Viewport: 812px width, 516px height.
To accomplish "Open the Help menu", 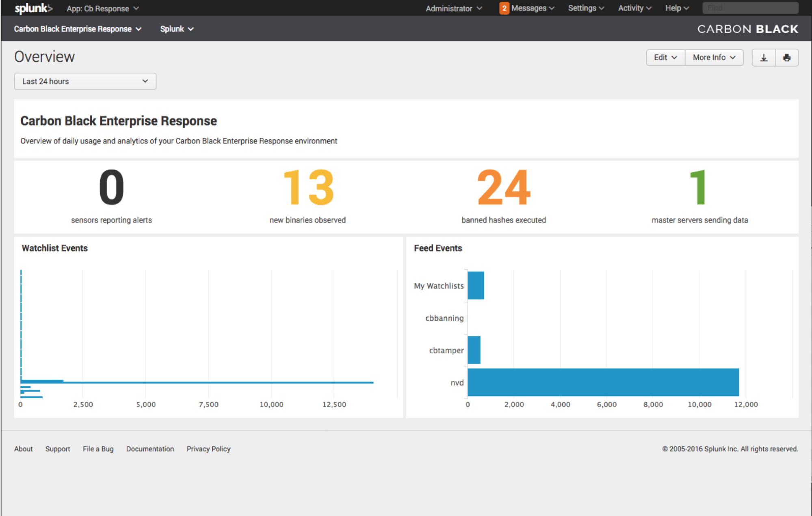I will click(x=677, y=8).
